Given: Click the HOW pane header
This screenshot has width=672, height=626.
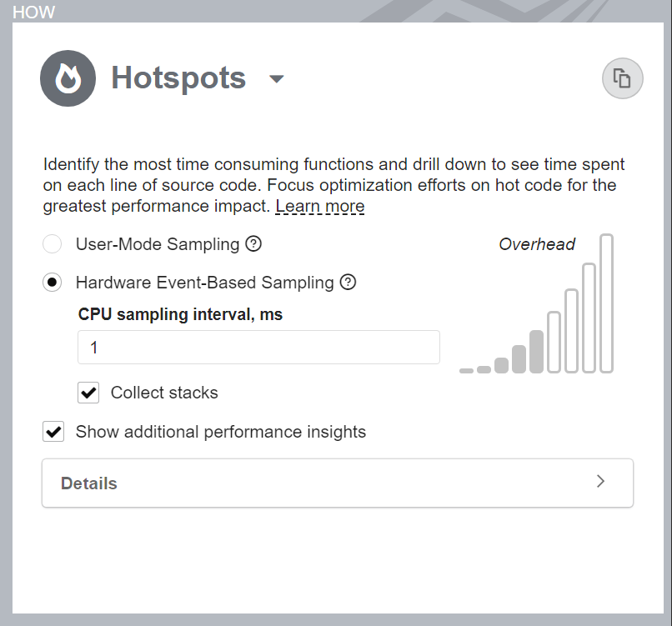Looking at the screenshot, I should coord(34,12).
